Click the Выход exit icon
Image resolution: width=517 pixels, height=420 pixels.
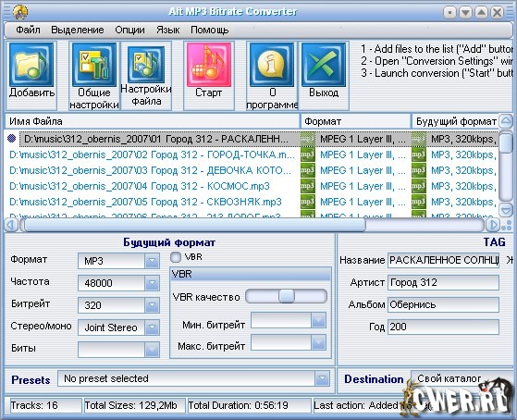pyautogui.click(x=324, y=65)
